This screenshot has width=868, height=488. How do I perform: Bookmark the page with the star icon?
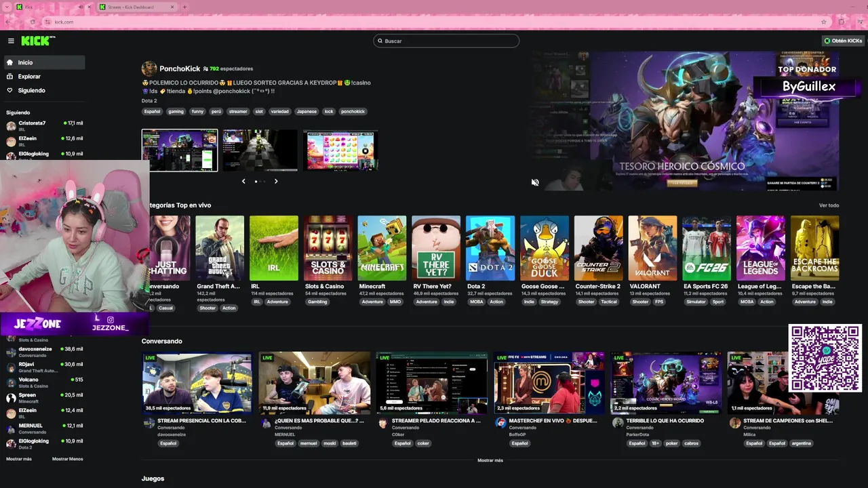tap(823, 22)
